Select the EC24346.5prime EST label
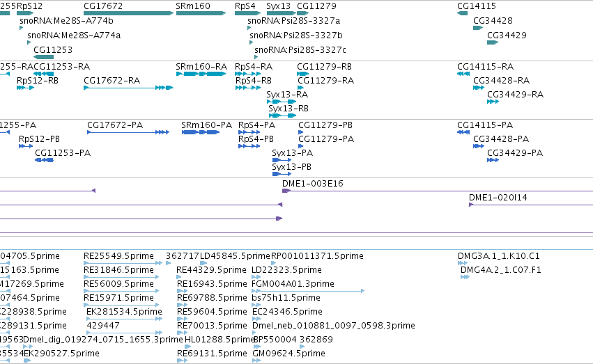Viewport: 593px width, 364px height. 287,312
